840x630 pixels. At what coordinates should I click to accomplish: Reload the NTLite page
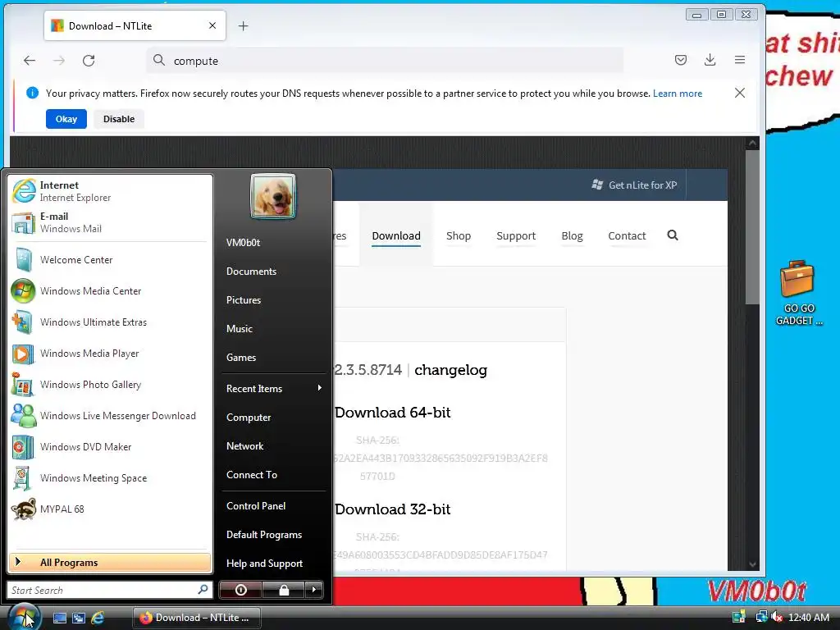click(89, 61)
